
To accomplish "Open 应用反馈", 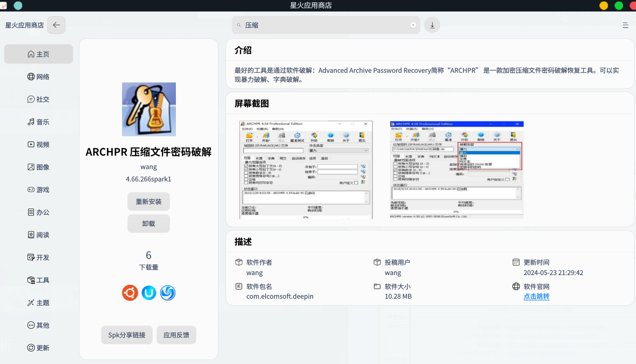I will pos(176,335).
